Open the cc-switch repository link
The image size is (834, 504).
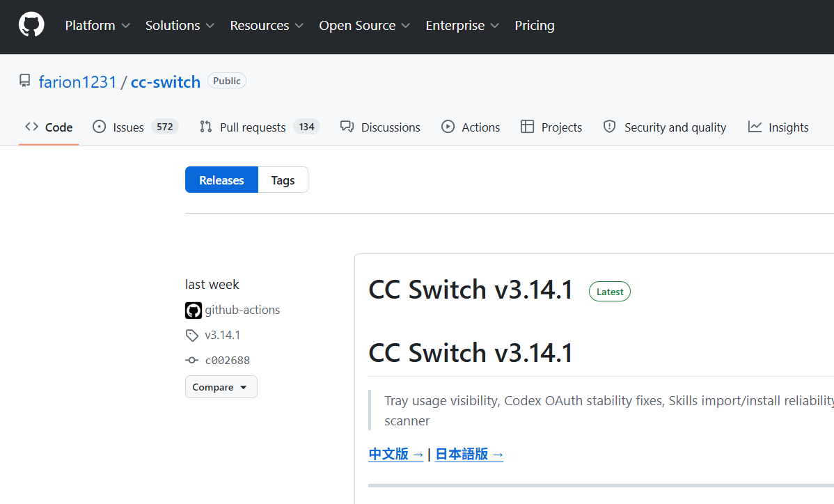tap(166, 82)
